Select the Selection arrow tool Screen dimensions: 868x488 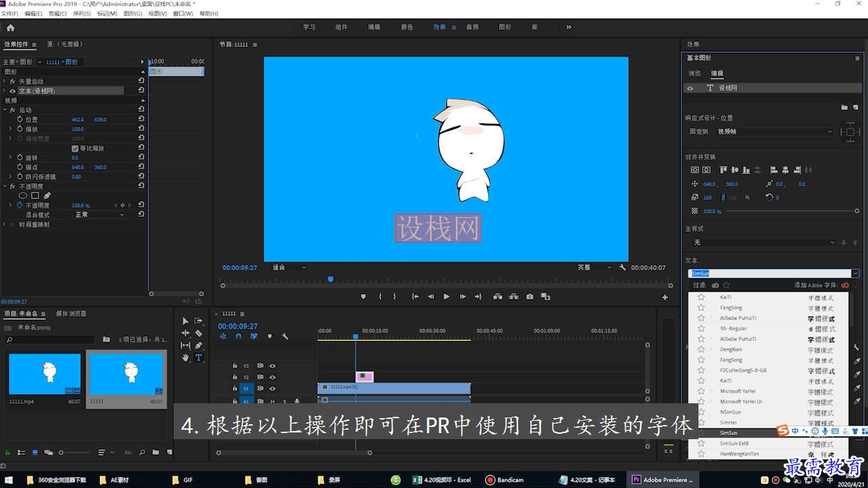tap(186, 321)
